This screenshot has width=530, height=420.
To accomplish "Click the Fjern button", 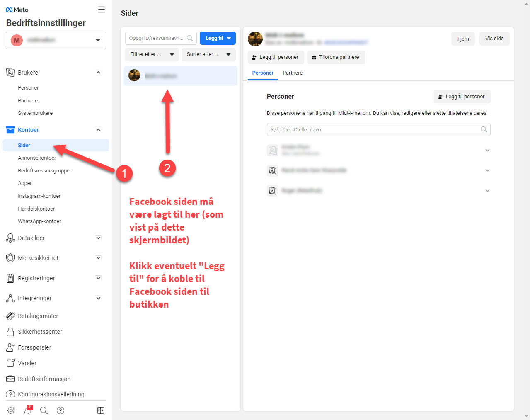I will [x=463, y=39].
